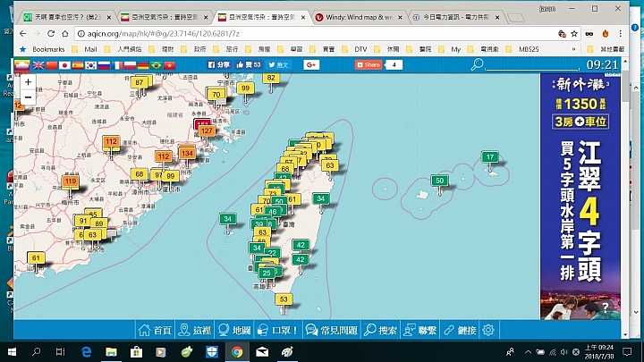Open the 口罩 mask link

[277, 330]
